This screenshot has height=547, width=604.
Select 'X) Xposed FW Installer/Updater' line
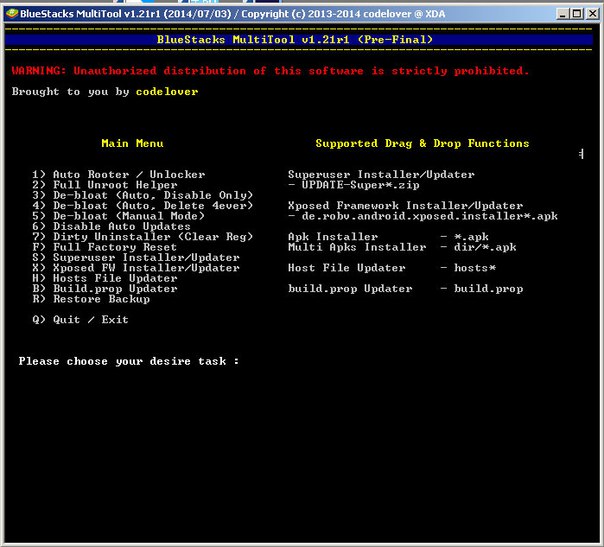[x=136, y=268]
